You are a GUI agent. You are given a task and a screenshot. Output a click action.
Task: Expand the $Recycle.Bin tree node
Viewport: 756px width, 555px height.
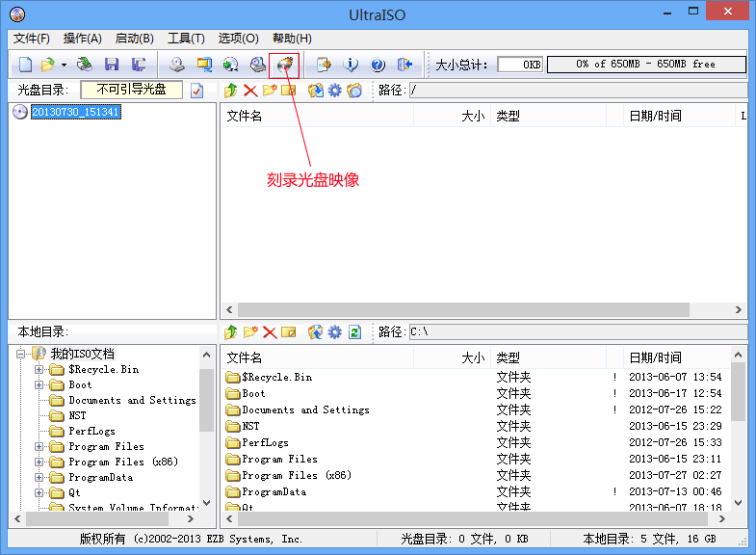click(x=39, y=370)
